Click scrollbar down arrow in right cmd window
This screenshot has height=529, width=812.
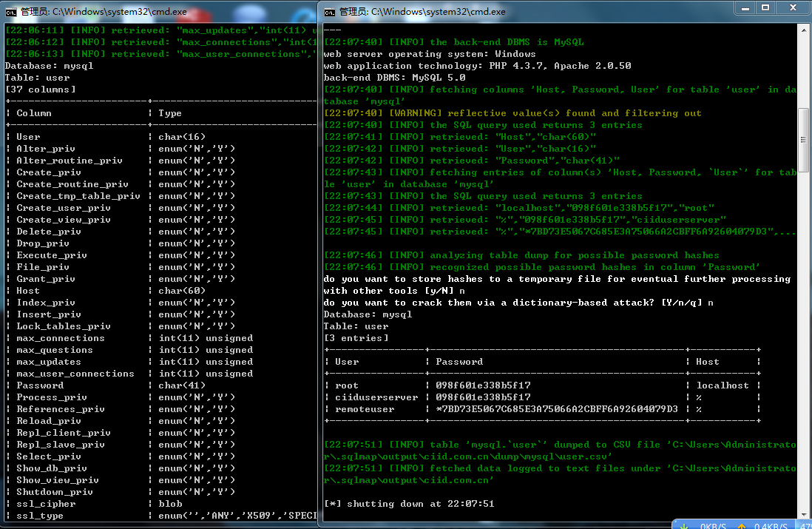(803, 514)
